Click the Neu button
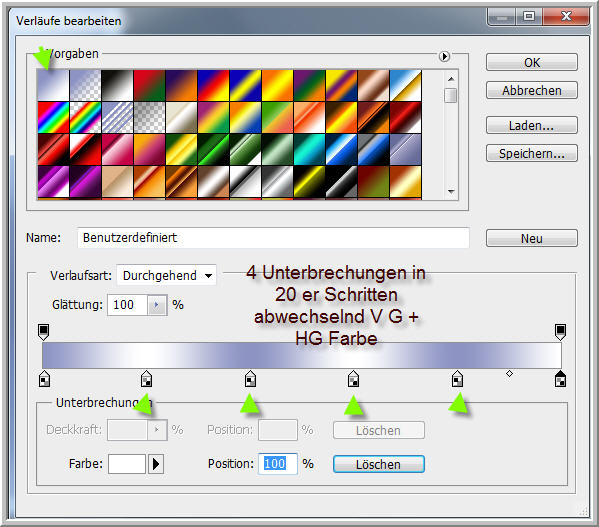The width and height of the screenshot is (599, 527). click(532, 238)
